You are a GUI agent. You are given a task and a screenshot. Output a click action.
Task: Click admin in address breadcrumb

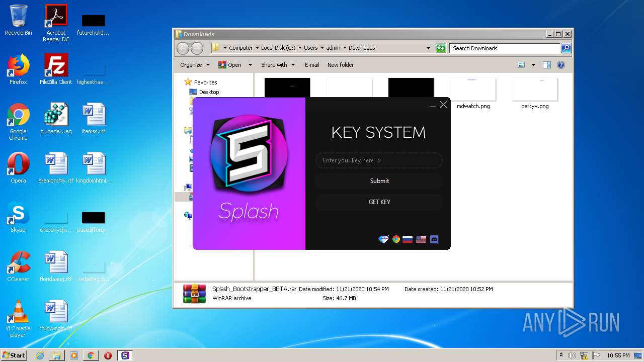click(x=333, y=48)
